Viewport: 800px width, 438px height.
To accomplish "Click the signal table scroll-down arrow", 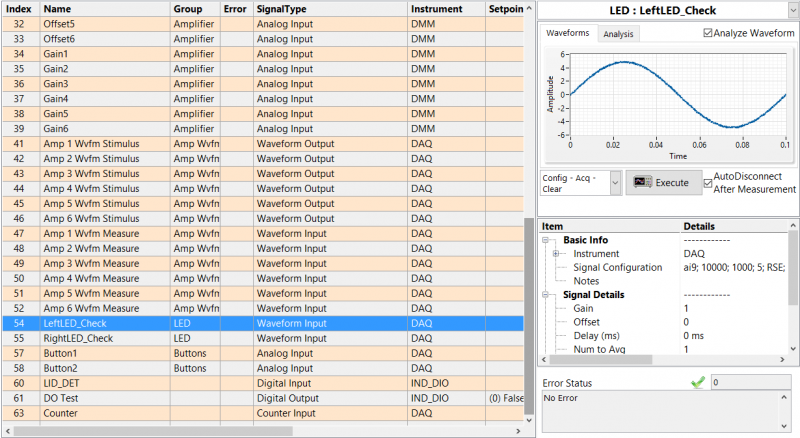I will click(x=529, y=420).
